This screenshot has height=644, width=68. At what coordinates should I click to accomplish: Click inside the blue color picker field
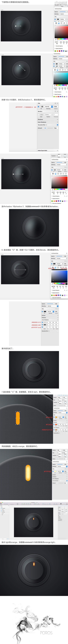point(59,277)
